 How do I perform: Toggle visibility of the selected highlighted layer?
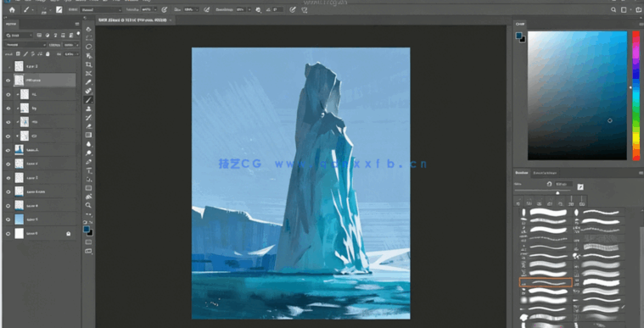point(8,81)
